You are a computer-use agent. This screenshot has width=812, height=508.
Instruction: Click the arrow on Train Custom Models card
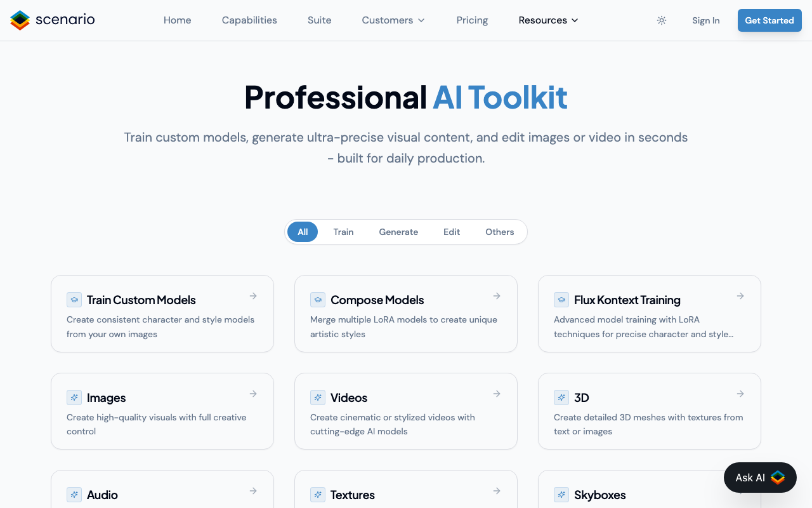253,296
